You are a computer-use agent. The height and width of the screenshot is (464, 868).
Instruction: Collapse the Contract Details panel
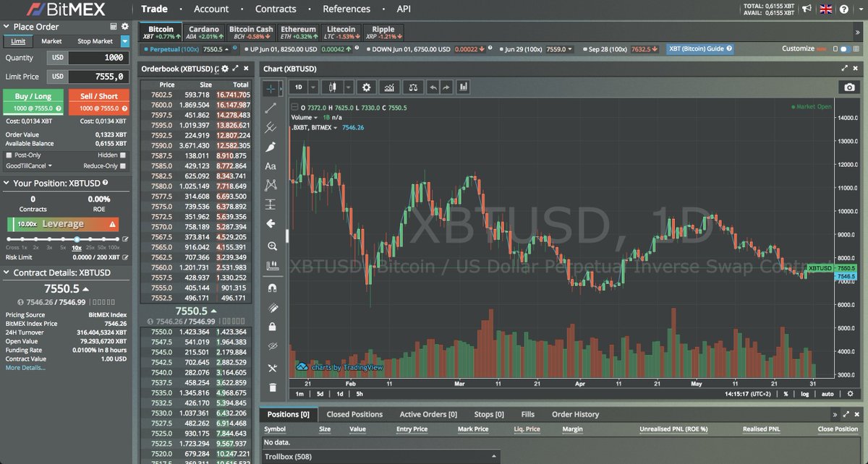click(7, 272)
